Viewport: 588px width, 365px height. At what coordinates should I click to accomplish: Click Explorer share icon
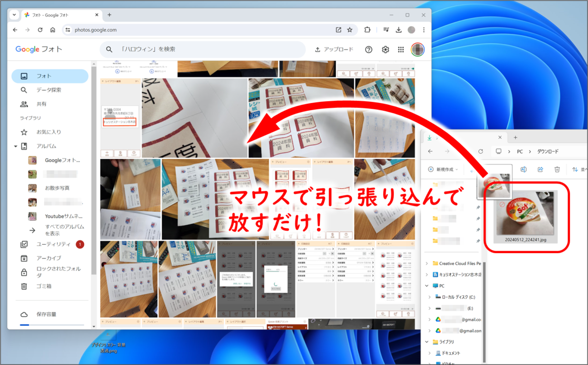(540, 169)
